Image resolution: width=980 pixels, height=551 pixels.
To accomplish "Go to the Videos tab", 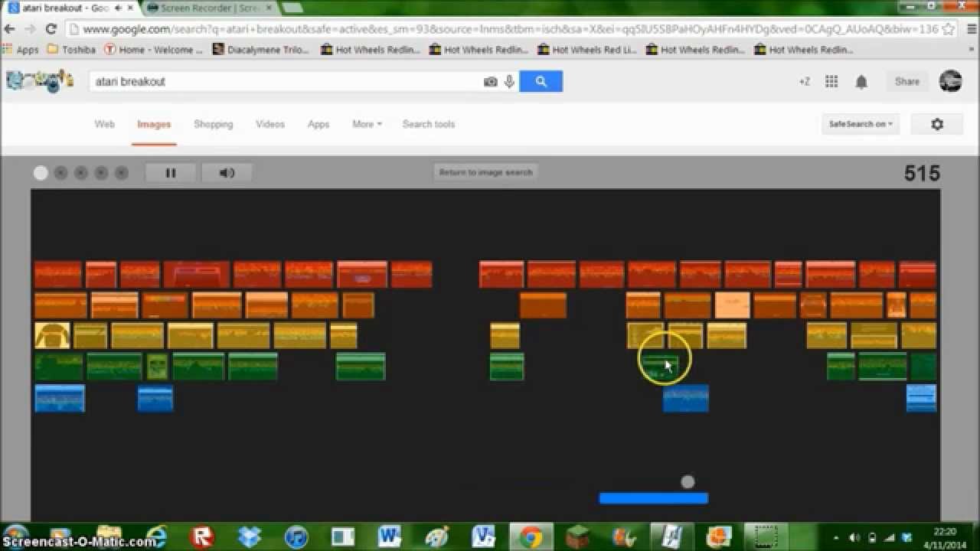I will 270,124.
